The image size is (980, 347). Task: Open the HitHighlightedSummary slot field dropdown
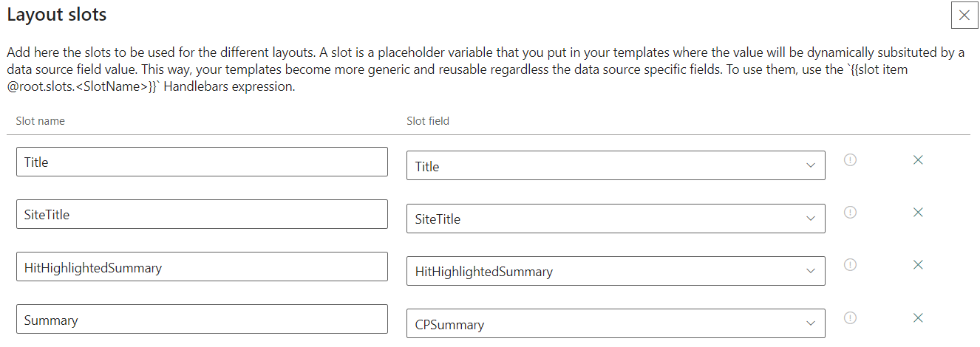[x=616, y=271]
